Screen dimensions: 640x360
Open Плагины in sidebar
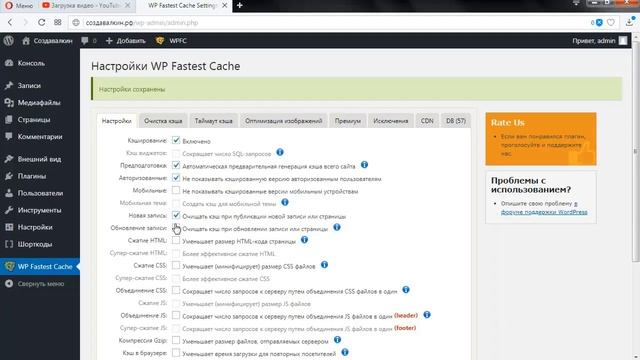[32, 176]
